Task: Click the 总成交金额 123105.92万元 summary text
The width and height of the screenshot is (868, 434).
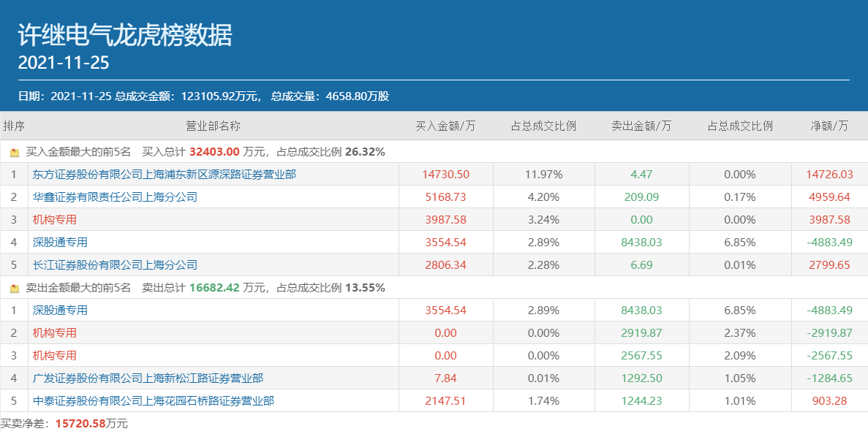Action: [x=189, y=96]
